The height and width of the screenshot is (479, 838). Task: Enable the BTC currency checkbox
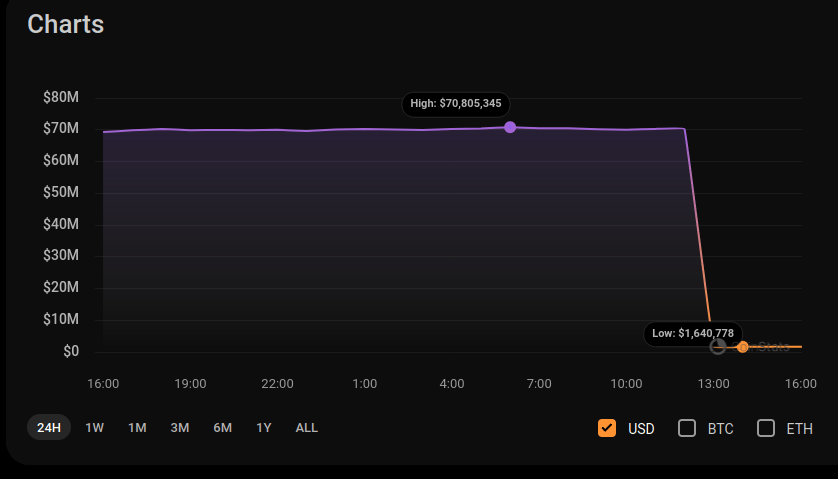tap(687, 428)
